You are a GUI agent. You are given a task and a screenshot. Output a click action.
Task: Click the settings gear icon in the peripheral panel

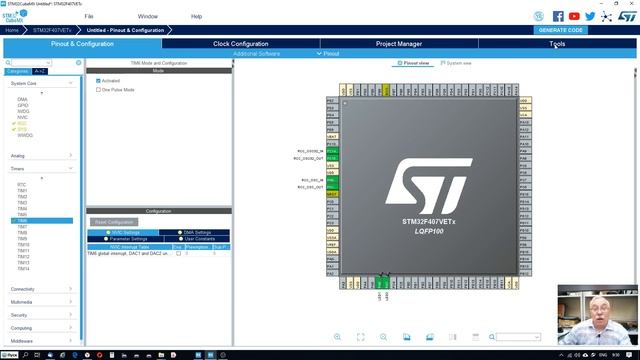79,62
